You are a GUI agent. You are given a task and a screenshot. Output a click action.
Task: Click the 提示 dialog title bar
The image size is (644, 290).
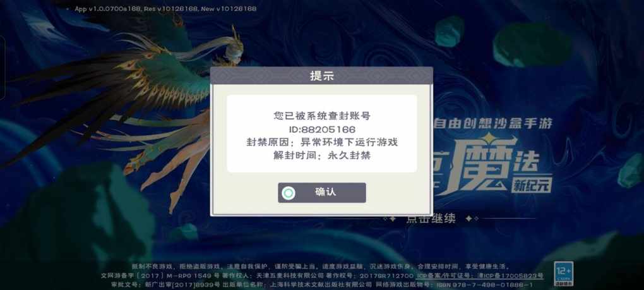point(321,76)
